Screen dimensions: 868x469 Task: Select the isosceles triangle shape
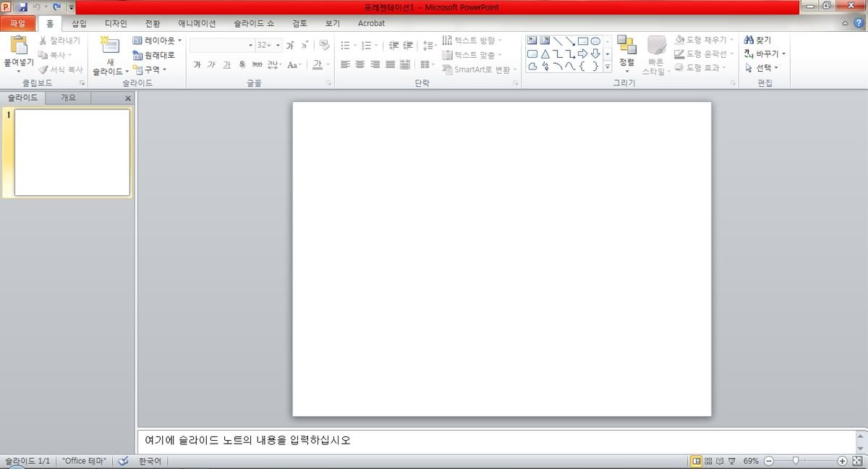545,54
